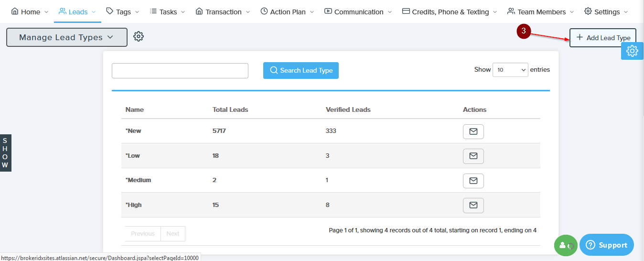Open the green user chat icon
This screenshot has height=261, width=644.
click(x=566, y=245)
